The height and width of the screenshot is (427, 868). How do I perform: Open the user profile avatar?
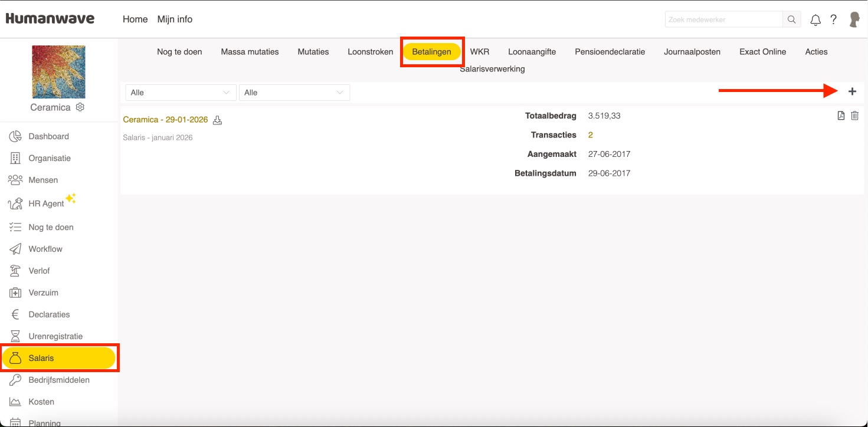854,19
